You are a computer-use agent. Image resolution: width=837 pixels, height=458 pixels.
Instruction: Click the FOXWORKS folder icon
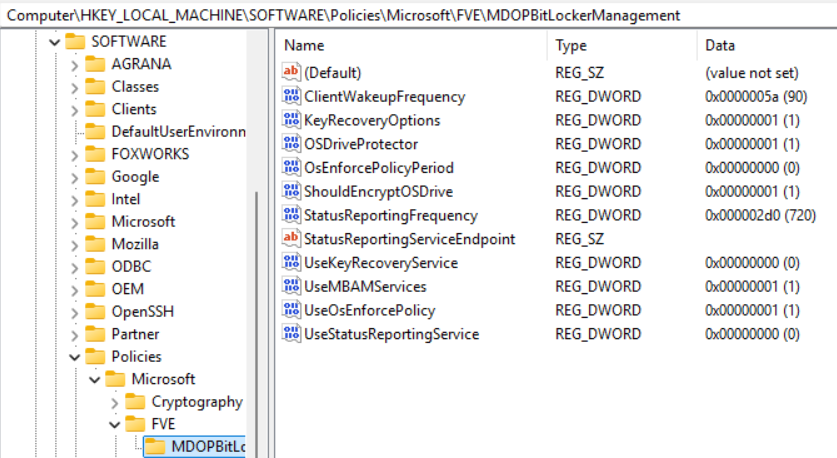pyautogui.click(x=96, y=154)
